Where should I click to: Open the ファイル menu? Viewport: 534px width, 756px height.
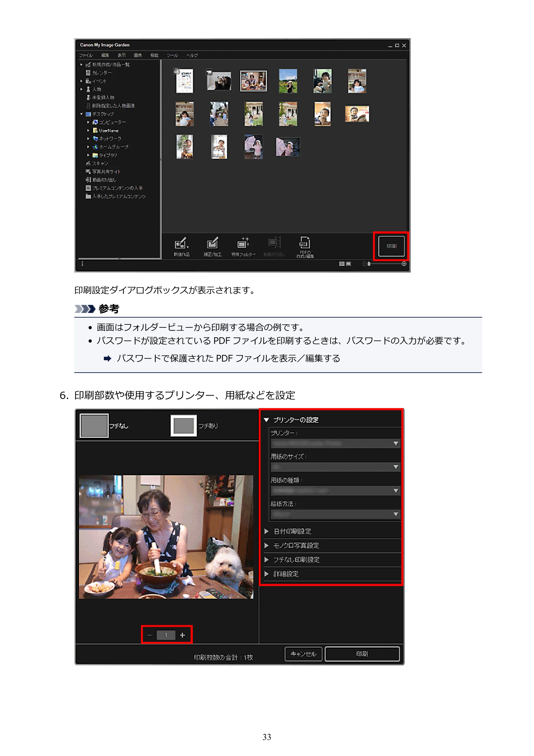[x=86, y=55]
